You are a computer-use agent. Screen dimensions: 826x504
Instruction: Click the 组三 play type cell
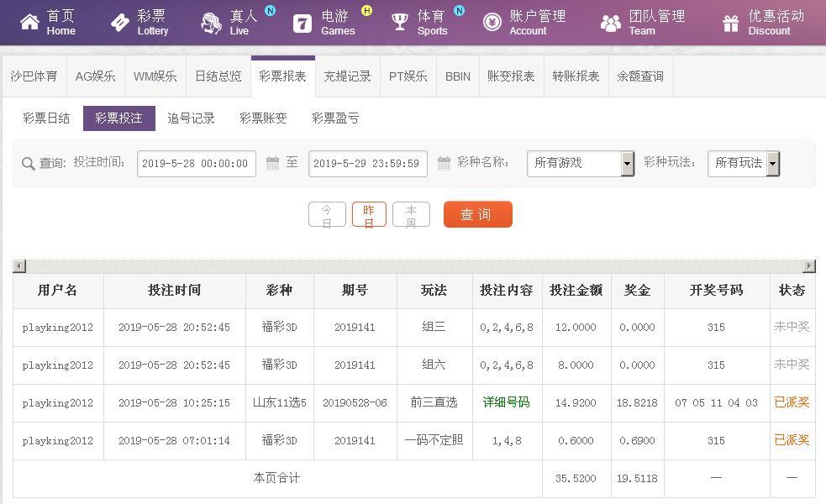coord(434,327)
